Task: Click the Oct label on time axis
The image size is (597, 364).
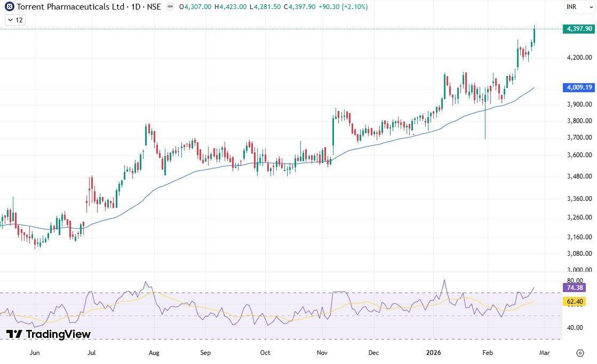Action: tap(265, 353)
